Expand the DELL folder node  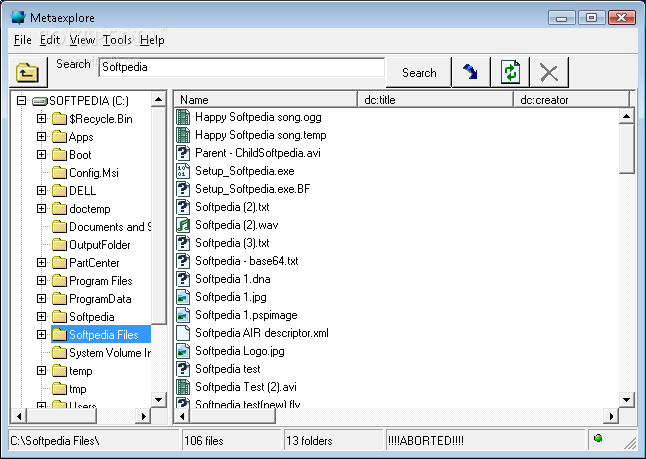pos(41,190)
